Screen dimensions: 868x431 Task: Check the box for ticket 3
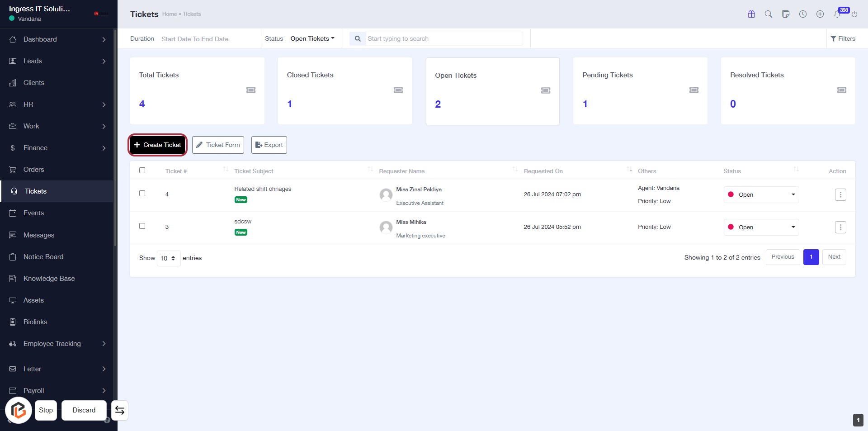point(142,226)
